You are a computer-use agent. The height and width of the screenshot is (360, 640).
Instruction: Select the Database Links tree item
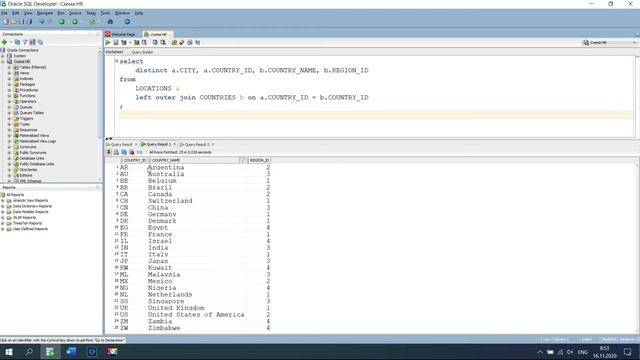pyautogui.click(x=31, y=158)
